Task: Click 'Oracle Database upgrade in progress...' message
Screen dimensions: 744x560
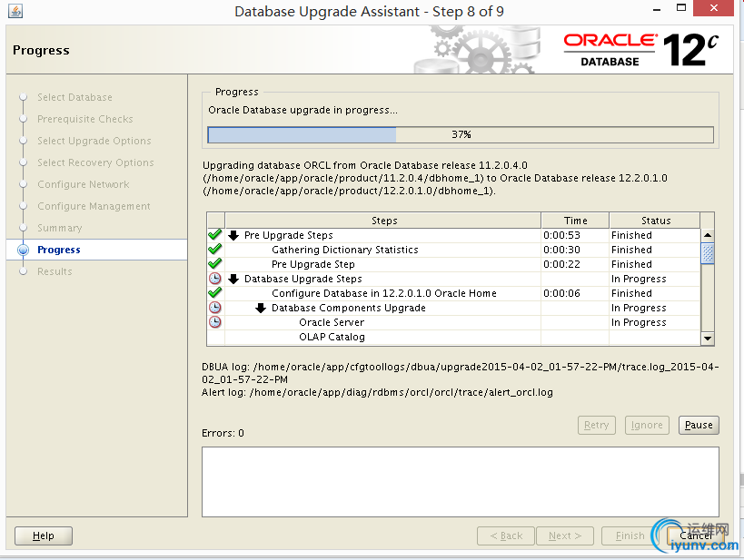Action: [x=303, y=110]
